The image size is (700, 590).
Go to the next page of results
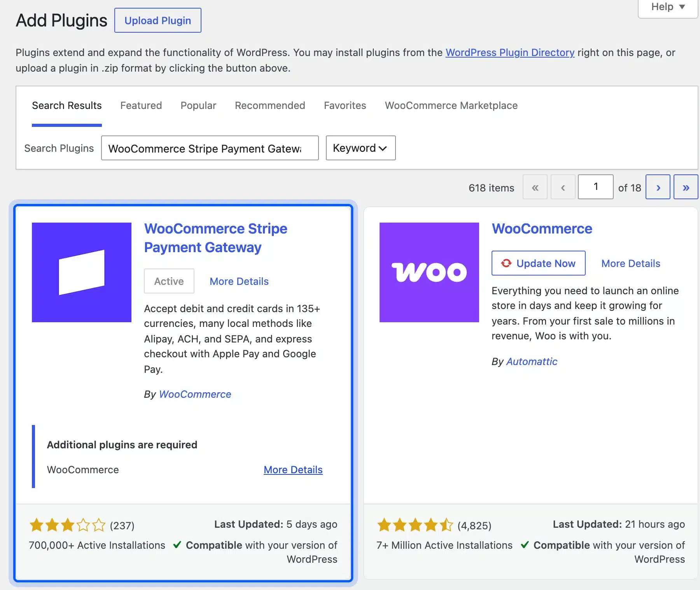(x=658, y=187)
